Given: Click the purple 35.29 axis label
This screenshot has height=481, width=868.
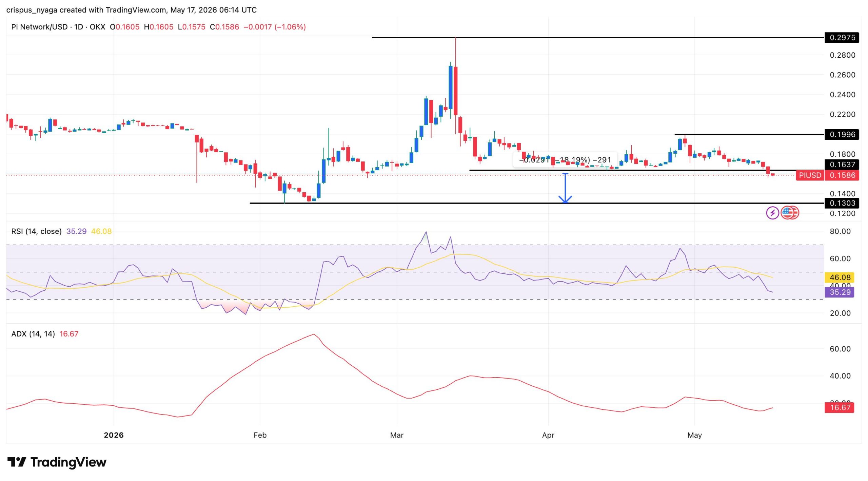Looking at the screenshot, I should [x=840, y=292].
